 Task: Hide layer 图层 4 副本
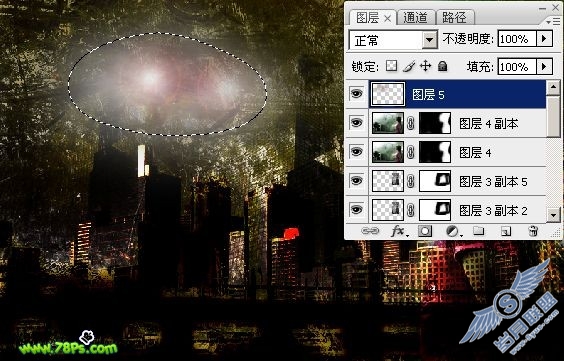[356, 123]
